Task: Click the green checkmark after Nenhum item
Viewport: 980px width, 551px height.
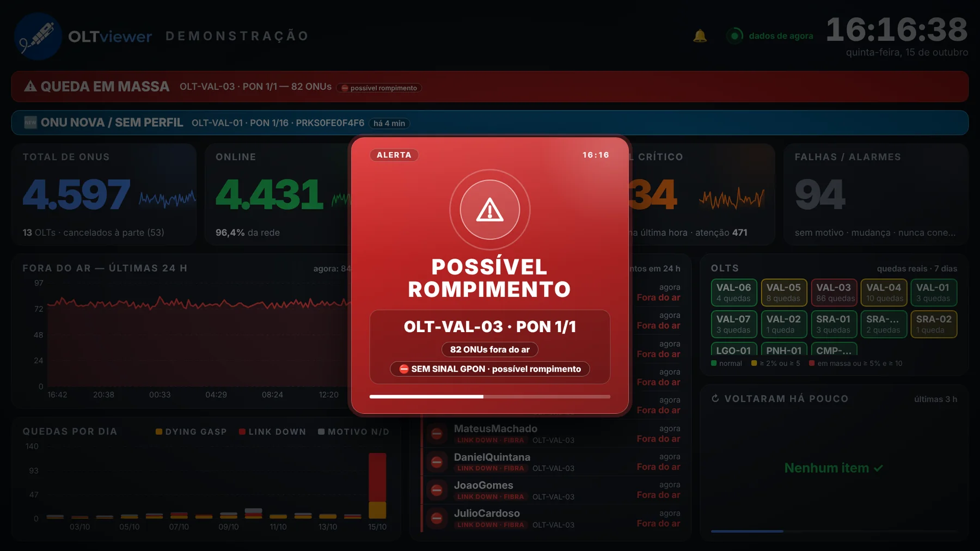Action: pyautogui.click(x=878, y=468)
